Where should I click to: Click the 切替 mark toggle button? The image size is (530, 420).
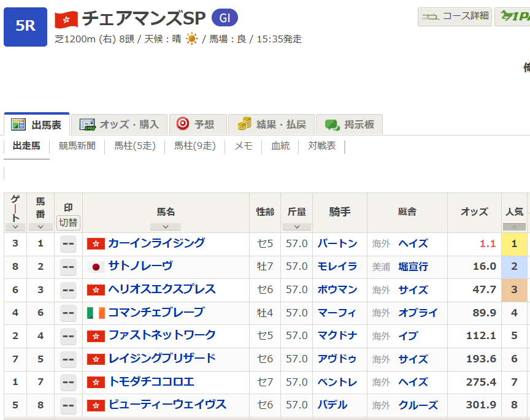[x=68, y=223]
